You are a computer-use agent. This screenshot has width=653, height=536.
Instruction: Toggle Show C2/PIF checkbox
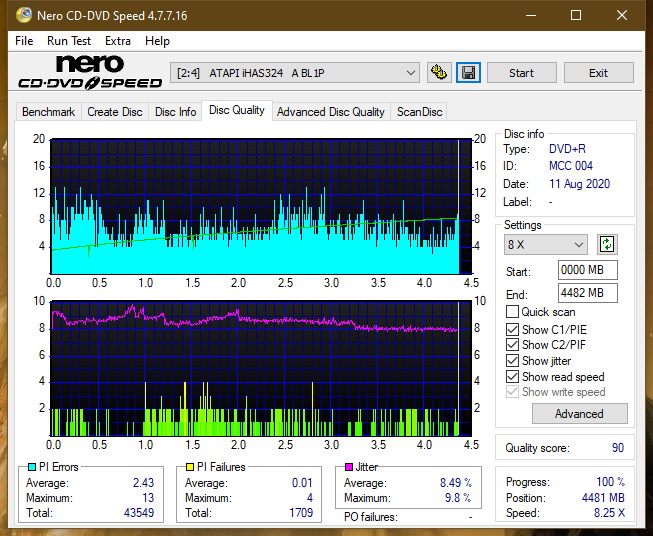point(512,345)
